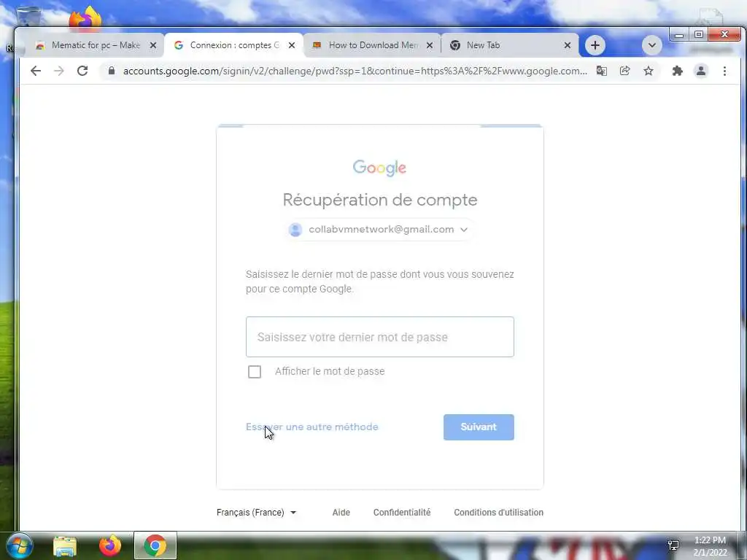The width and height of the screenshot is (747, 560).
Task: Open the Windows Start menu
Action: click(x=19, y=545)
